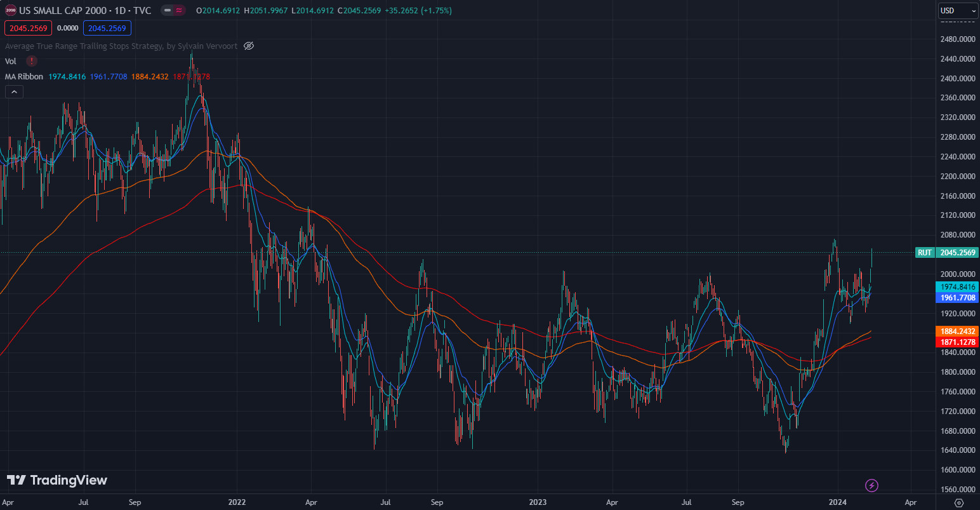Select the MA Ribbon indicator legend label

tap(24, 76)
